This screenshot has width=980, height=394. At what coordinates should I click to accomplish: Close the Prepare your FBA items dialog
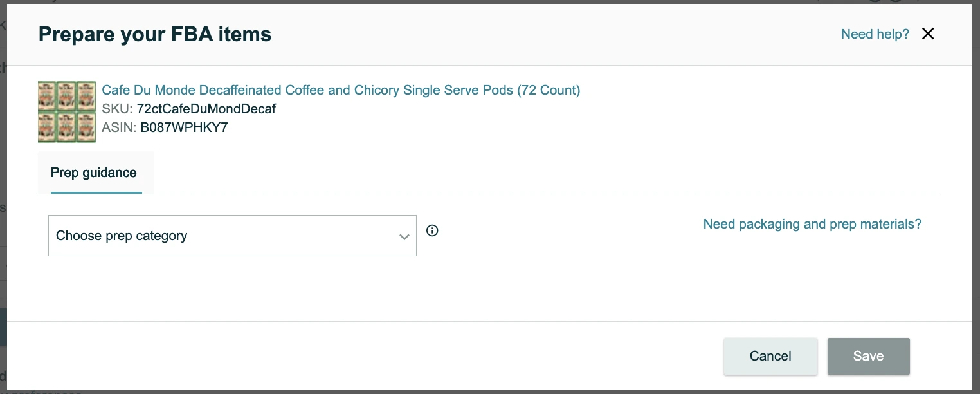pos(928,34)
